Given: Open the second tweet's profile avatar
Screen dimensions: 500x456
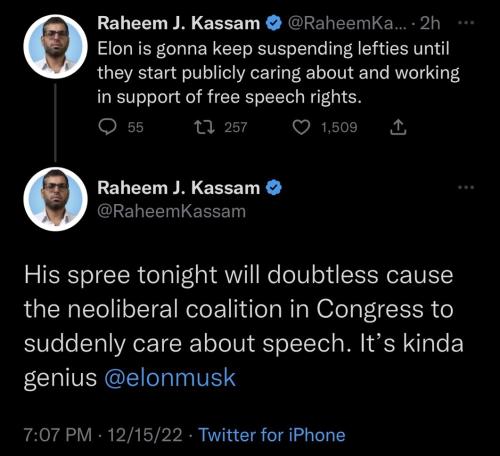Looking at the screenshot, I should 56,199.
